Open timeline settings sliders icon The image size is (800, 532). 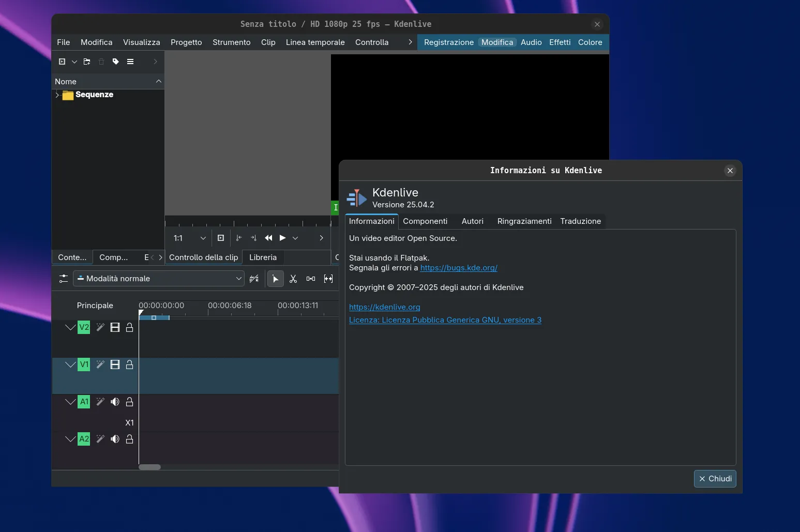tap(64, 279)
